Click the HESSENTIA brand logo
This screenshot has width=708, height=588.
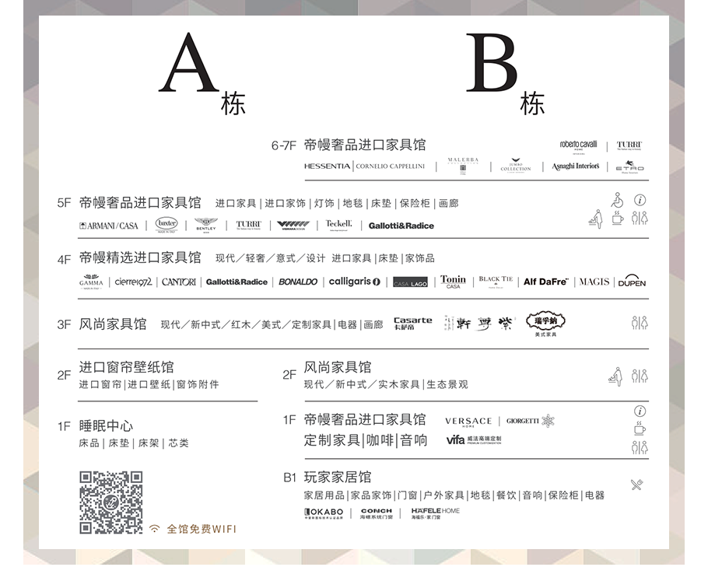pyautogui.click(x=327, y=166)
